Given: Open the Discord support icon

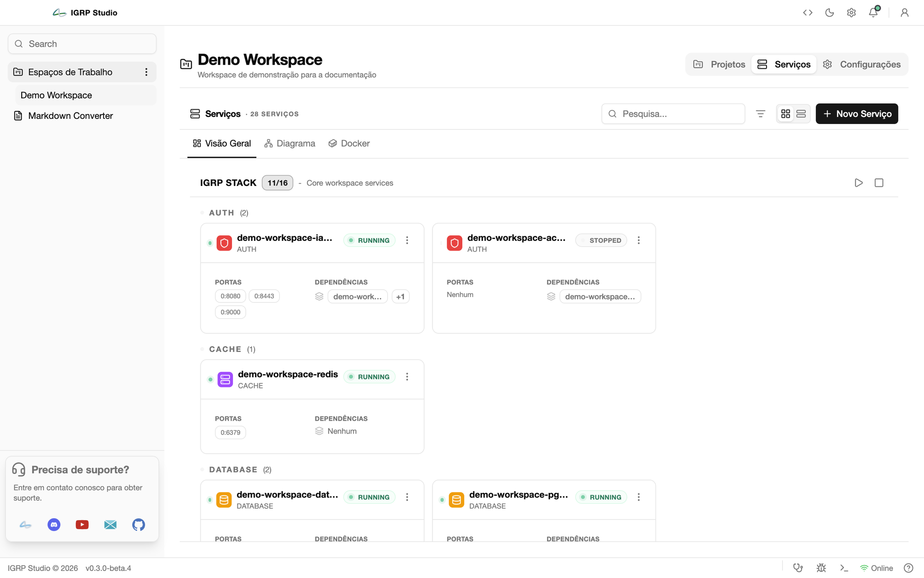Looking at the screenshot, I should coord(54,524).
